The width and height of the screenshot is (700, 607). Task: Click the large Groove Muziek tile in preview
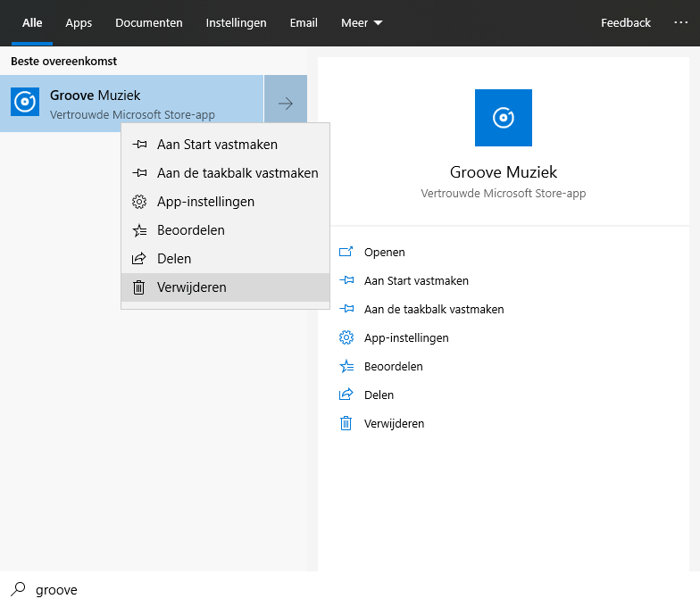point(503,118)
